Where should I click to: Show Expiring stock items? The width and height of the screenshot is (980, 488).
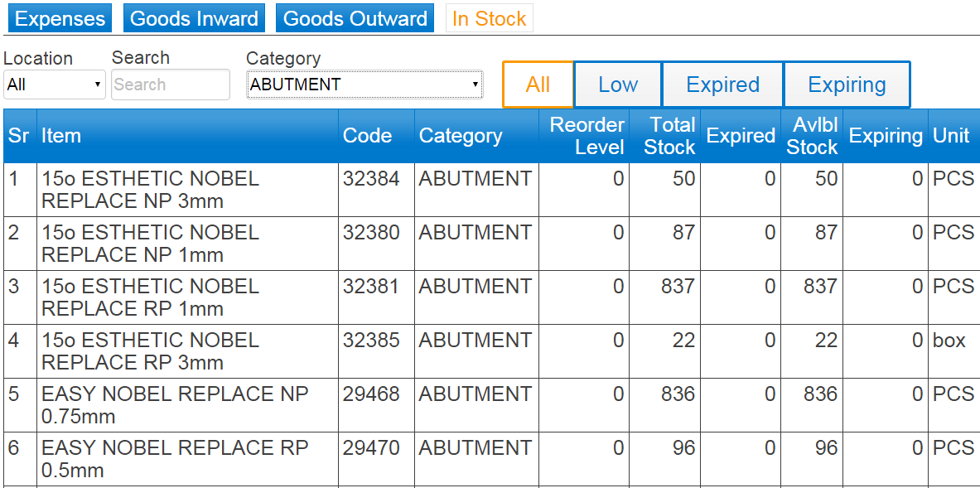(x=847, y=85)
